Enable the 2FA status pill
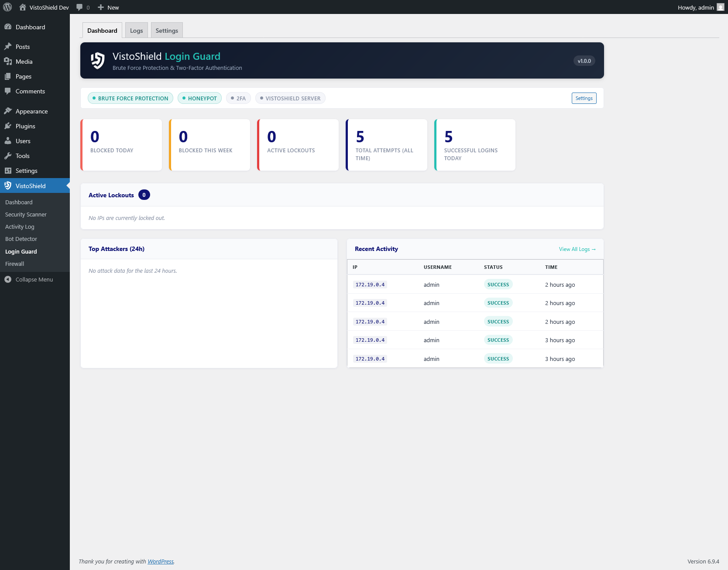 pos(238,98)
